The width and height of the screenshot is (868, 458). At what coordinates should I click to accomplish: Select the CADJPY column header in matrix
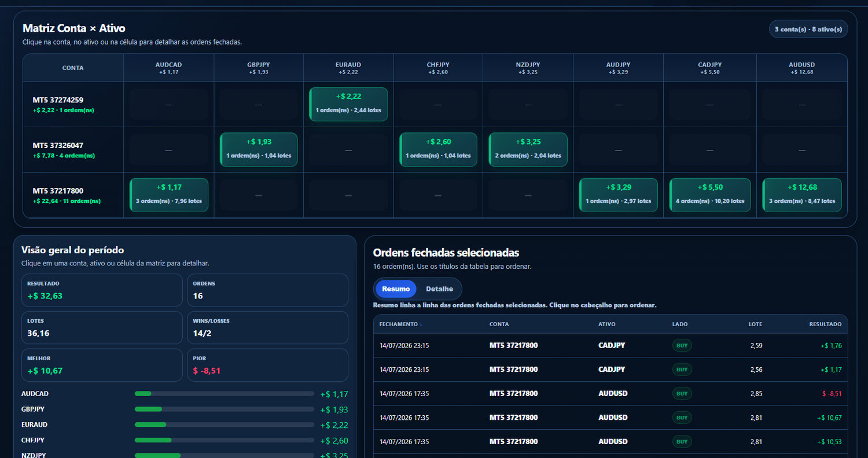[709, 68]
